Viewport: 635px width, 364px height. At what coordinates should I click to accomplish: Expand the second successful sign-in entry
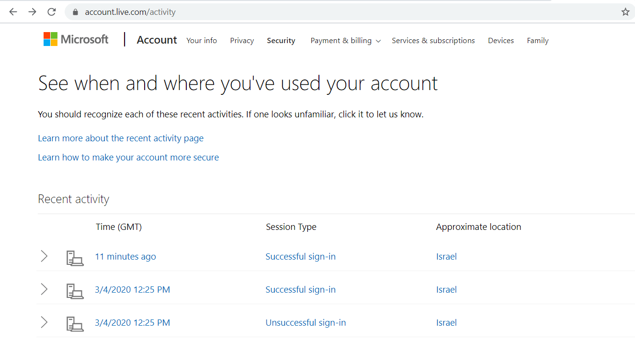point(44,289)
